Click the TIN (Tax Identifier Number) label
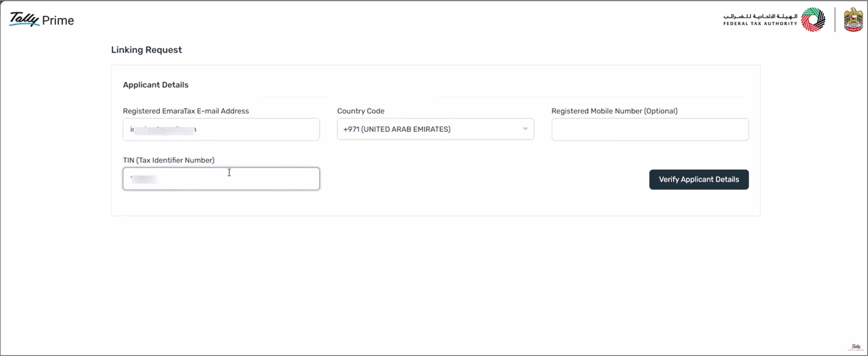 click(x=168, y=160)
